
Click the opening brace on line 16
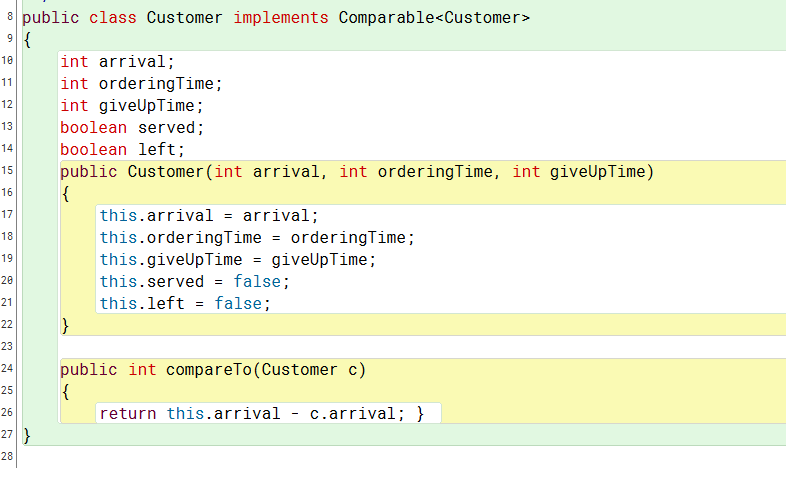65,194
